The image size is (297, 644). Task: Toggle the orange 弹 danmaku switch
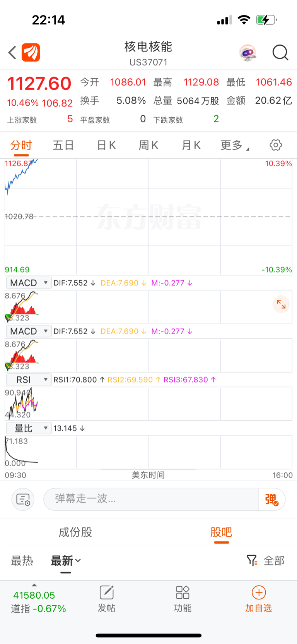click(x=271, y=500)
